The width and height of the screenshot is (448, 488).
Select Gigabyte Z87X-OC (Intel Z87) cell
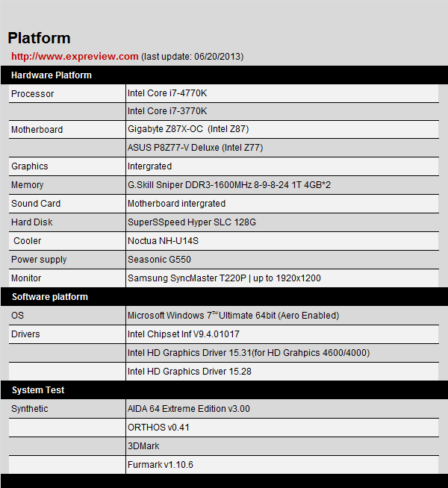point(282,130)
